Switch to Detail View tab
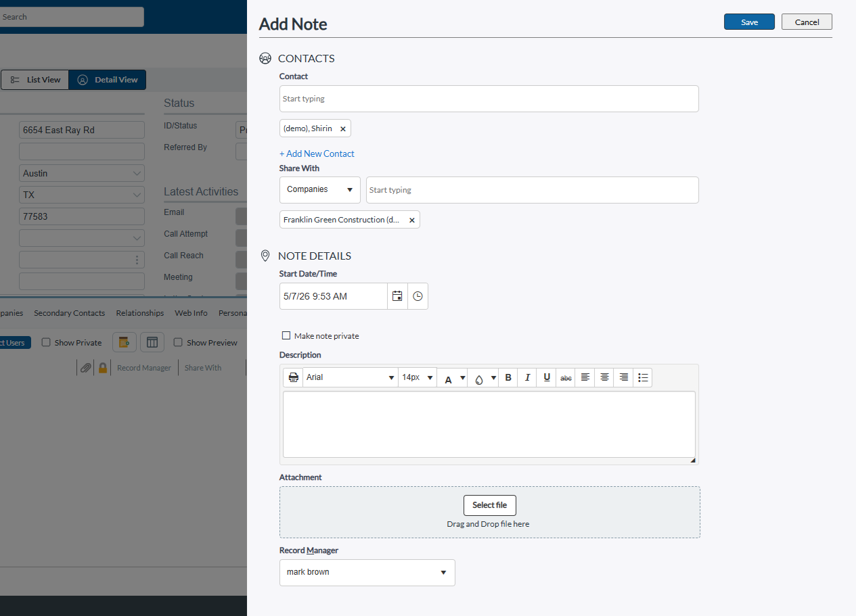856x616 pixels. click(x=108, y=80)
